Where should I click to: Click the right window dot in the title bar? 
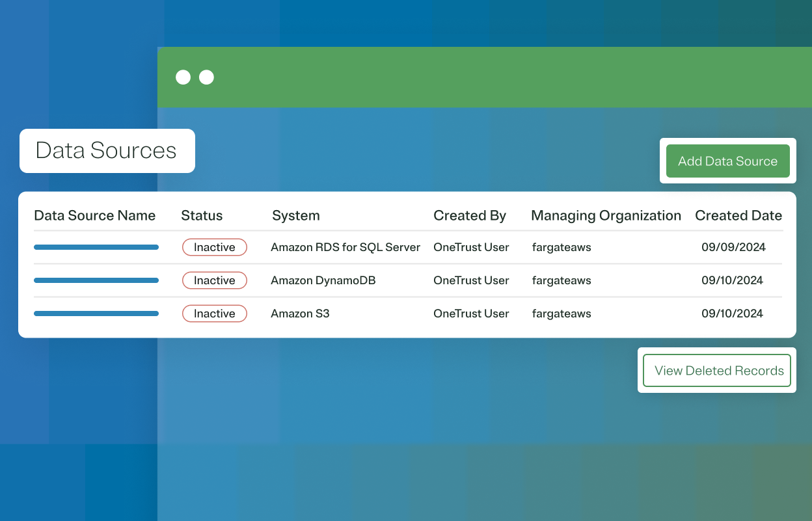(x=206, y=77)
